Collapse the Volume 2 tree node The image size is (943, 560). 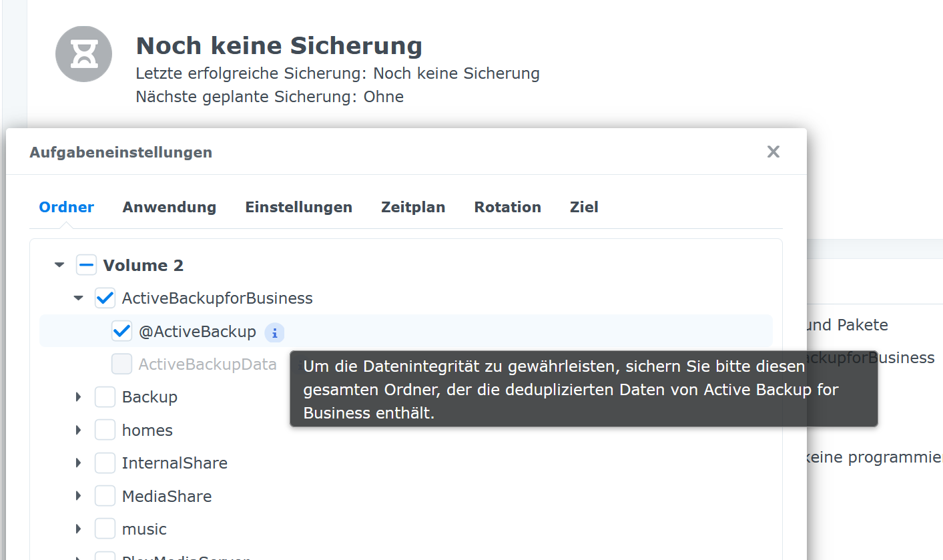coord(59,264)
